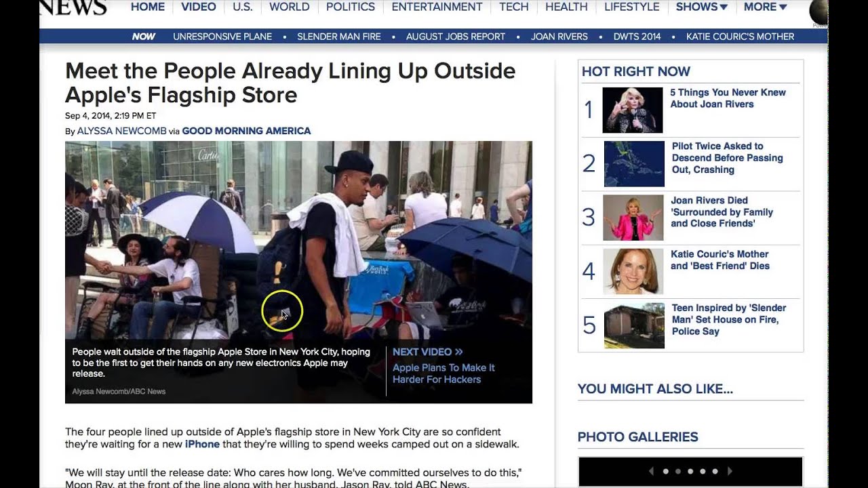
Task: Open the VIDEO section
Action: (199, 7)
